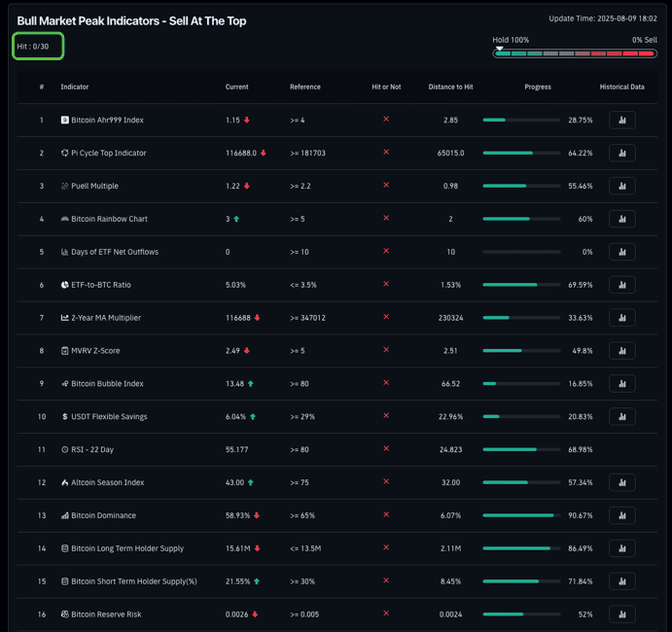Screen dimensions: 672x632
Task: Open Bitcoin Reserve Risk historical chart
Action: point(621,614)
